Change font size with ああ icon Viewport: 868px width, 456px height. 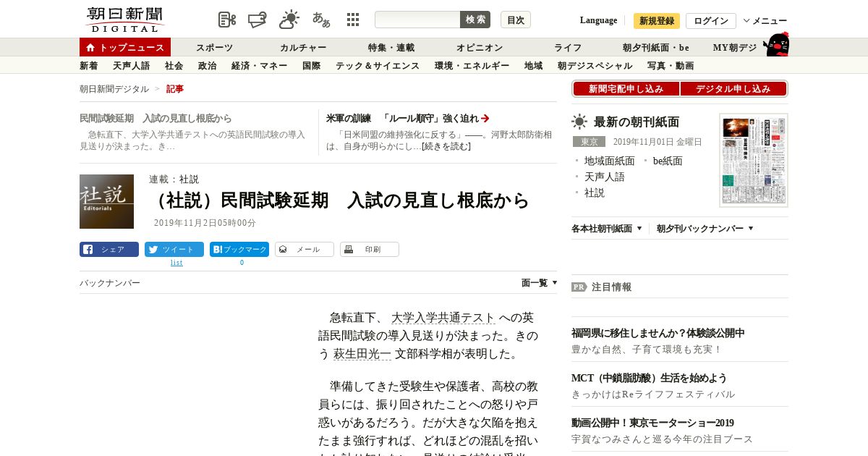[321, 20]
